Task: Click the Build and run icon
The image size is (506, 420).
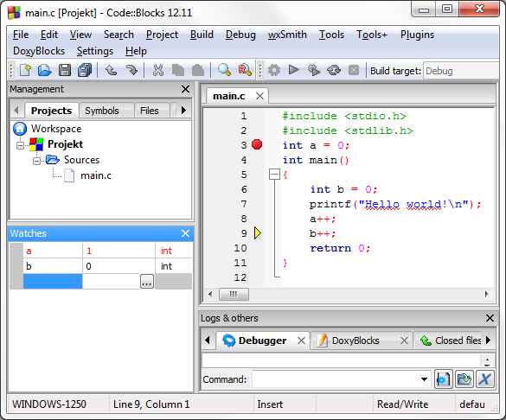Action: [x=314, y=70]
